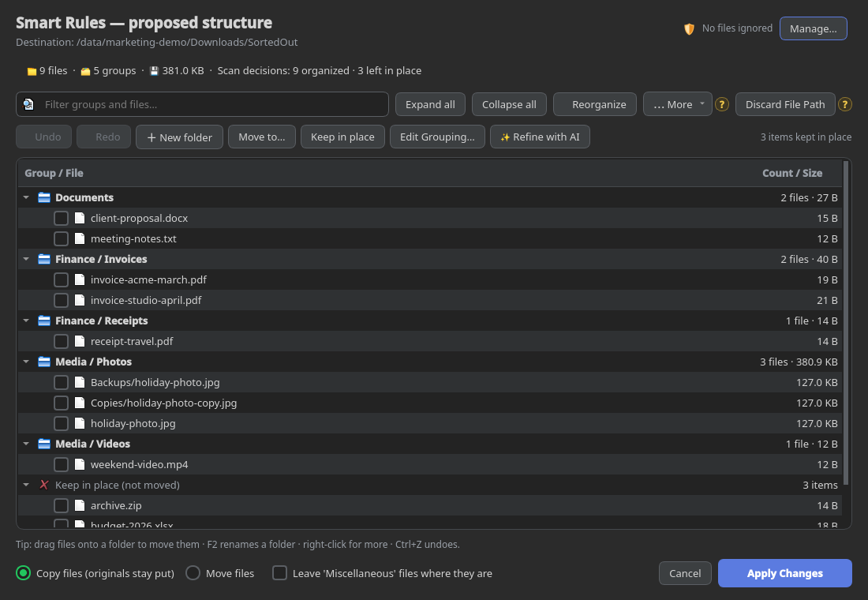Click the Reorganize button

(x=595, y=104)
